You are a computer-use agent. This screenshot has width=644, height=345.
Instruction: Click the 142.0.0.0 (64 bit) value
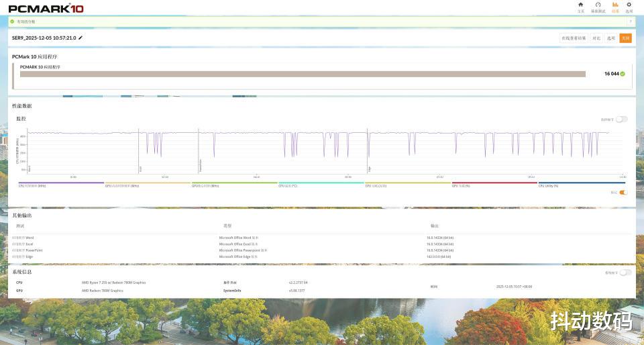click(x=439, y=256)
